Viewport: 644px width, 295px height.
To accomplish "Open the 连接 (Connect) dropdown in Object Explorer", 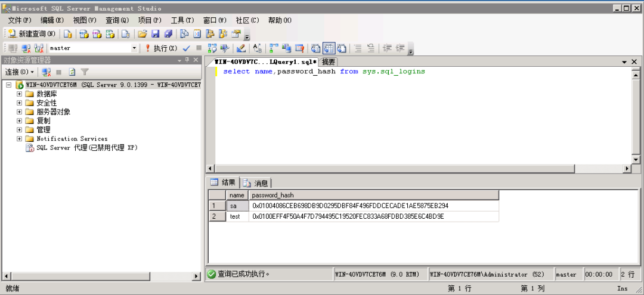I will pyautogui.click(x=19, y=72).
